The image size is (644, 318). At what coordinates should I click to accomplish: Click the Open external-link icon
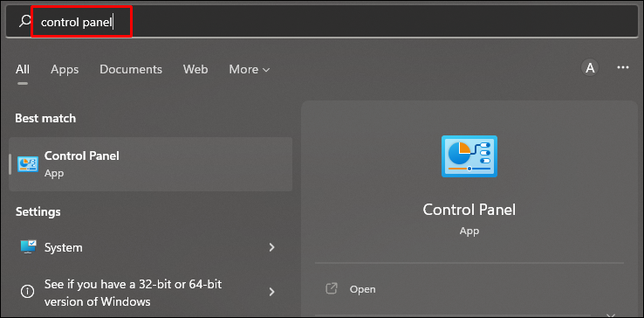click(331, 289)
